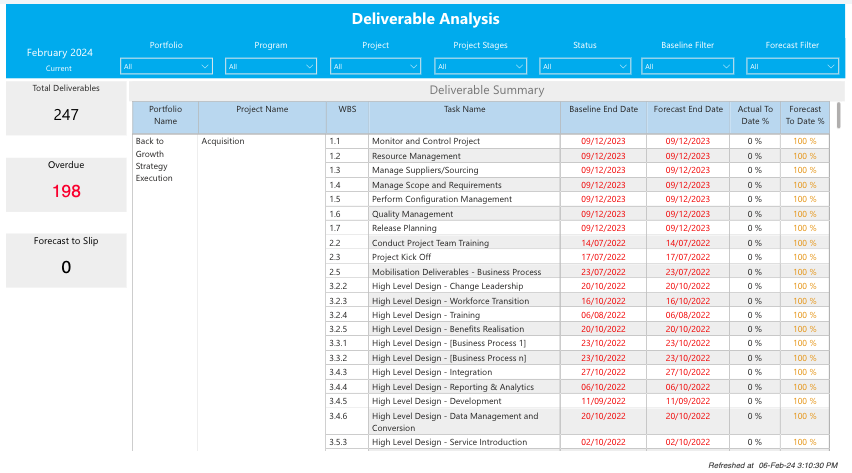Sort by Forecast To Date % header
This screenshot has width=852, height=473.
[x=805, y=117]
